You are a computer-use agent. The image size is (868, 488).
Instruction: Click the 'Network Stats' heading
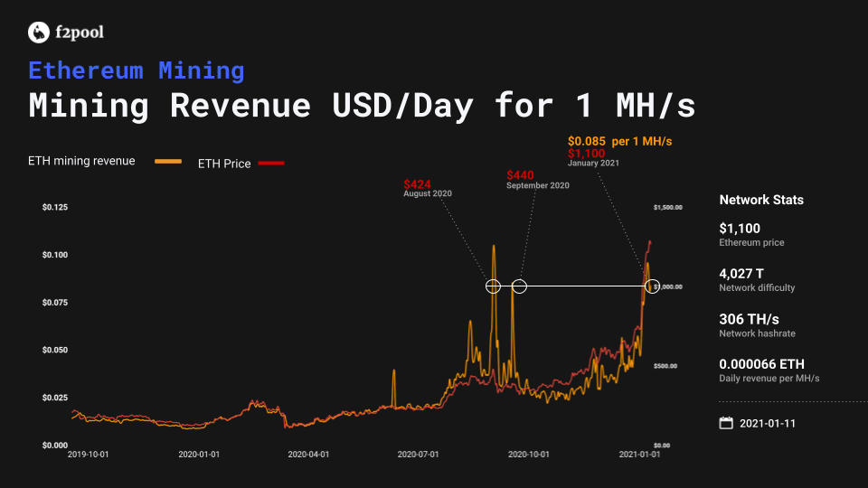click(761, 200)
